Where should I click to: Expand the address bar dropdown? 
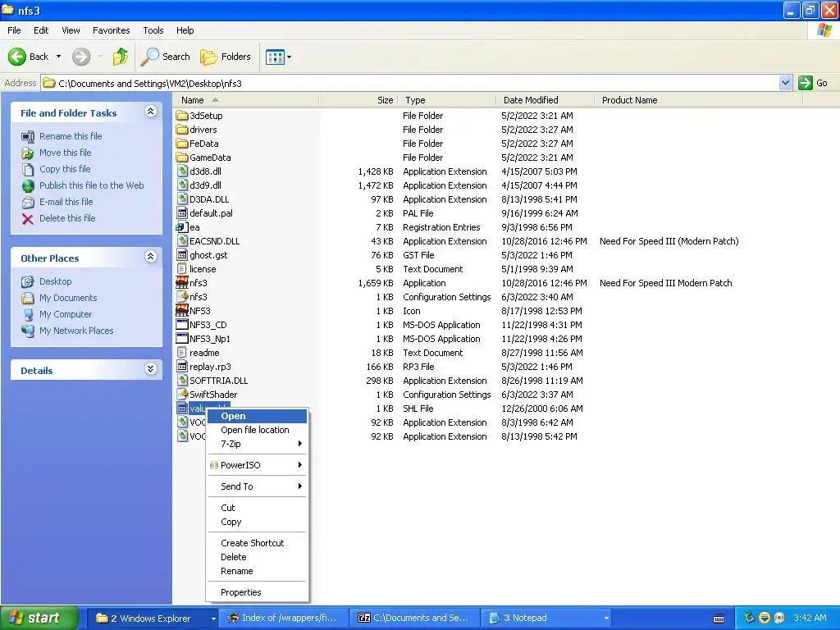pos(785,83)
